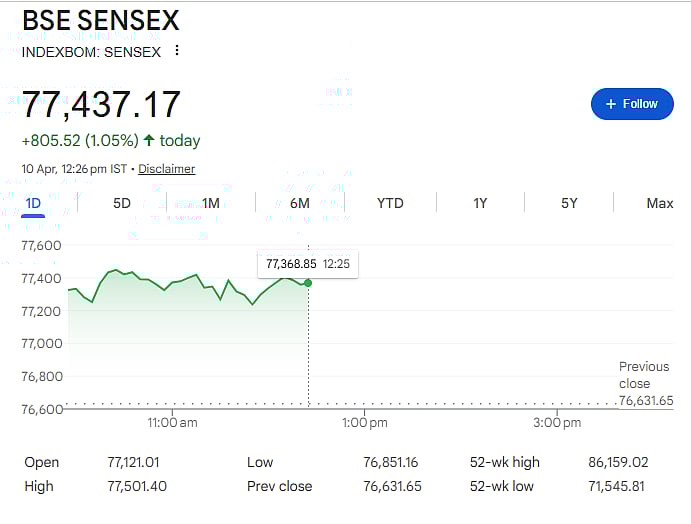Click the green up-arrow next to today
The height and width of the screenshot is (524, 691).
149,141
